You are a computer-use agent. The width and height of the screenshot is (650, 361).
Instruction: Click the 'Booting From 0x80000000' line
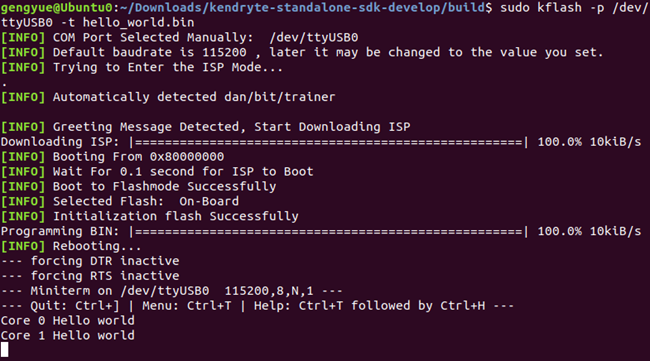coord(112,157)
